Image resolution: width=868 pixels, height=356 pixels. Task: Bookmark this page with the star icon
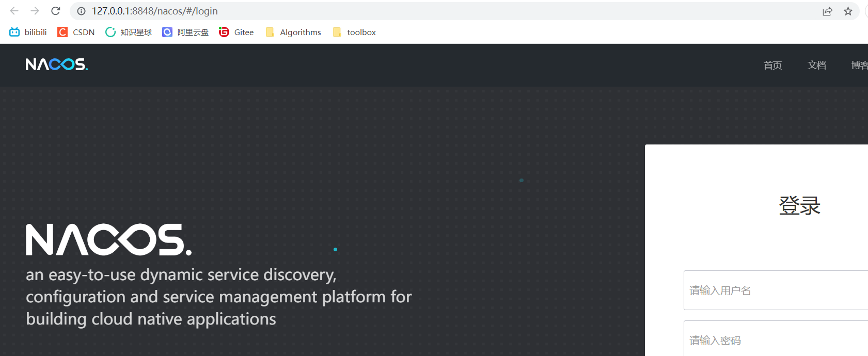(848, 11)
